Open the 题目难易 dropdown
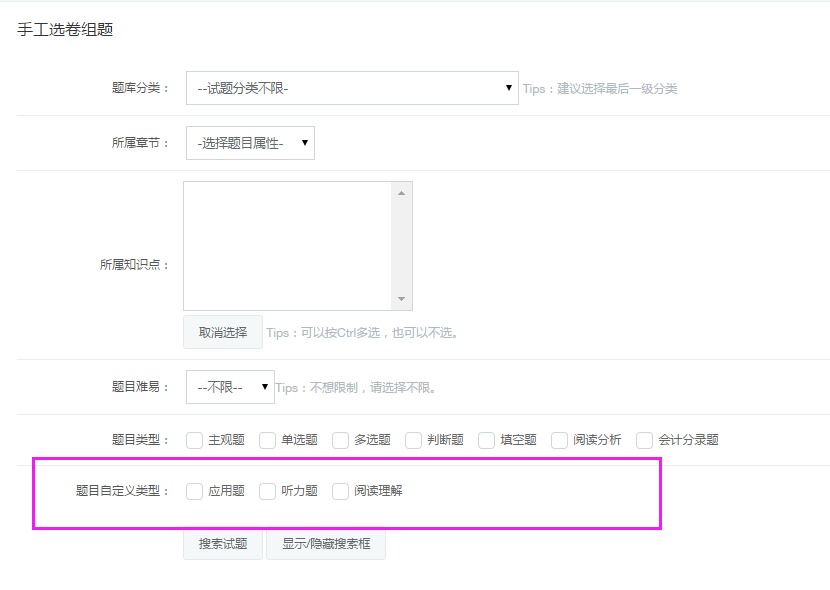The height and width of the screenshot is (590, 830). [230, 387]
